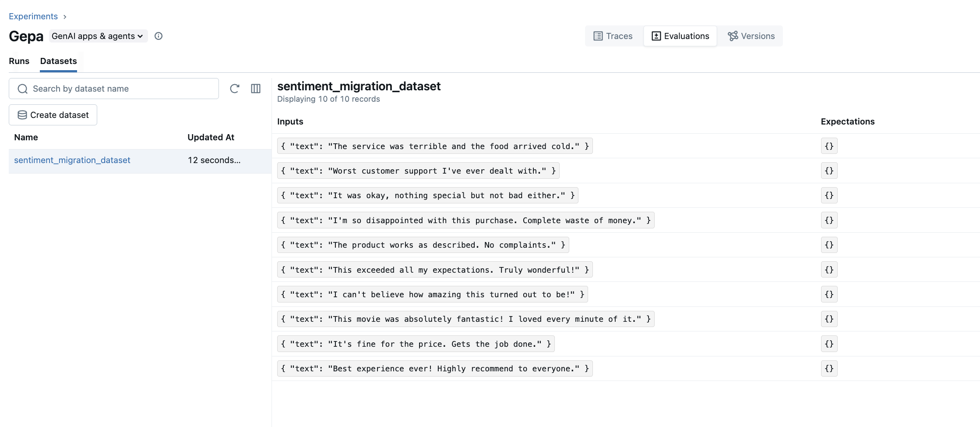Expand the GenAI apps & agents dropdown
The width and height of the screenshot is (980, 427).
[97, 36]
